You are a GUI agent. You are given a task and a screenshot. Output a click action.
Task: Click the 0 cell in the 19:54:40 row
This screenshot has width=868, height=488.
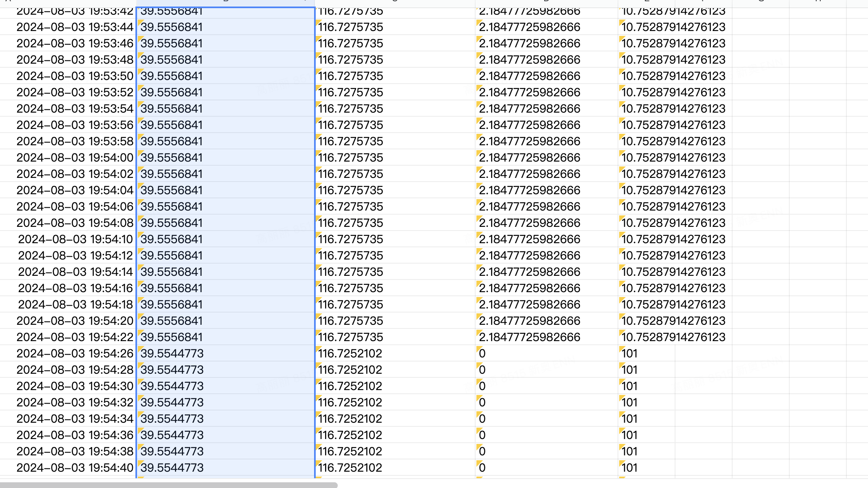482,468
